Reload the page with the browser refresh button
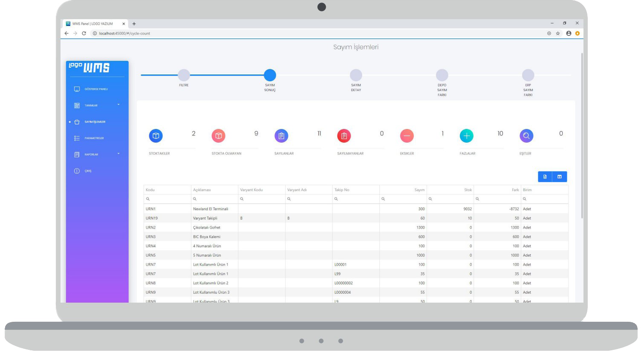The height and width of the screenshot is (352, 644). [84, 33]
